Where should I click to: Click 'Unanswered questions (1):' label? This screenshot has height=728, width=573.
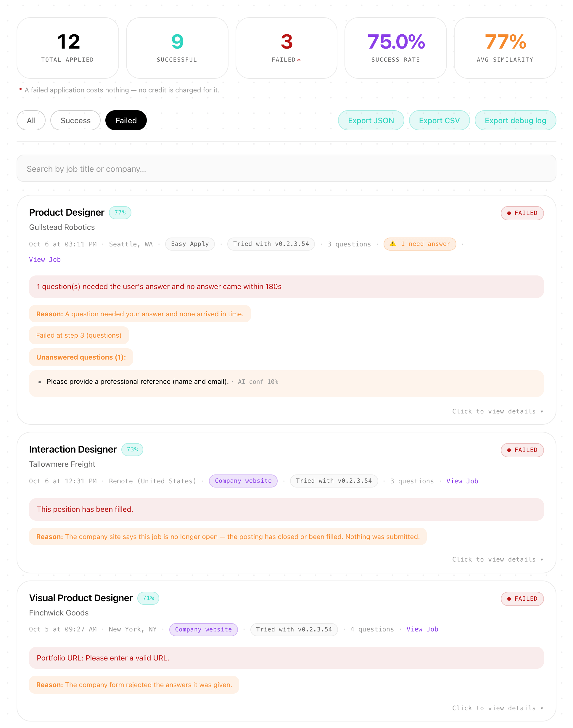pos(81,357)
